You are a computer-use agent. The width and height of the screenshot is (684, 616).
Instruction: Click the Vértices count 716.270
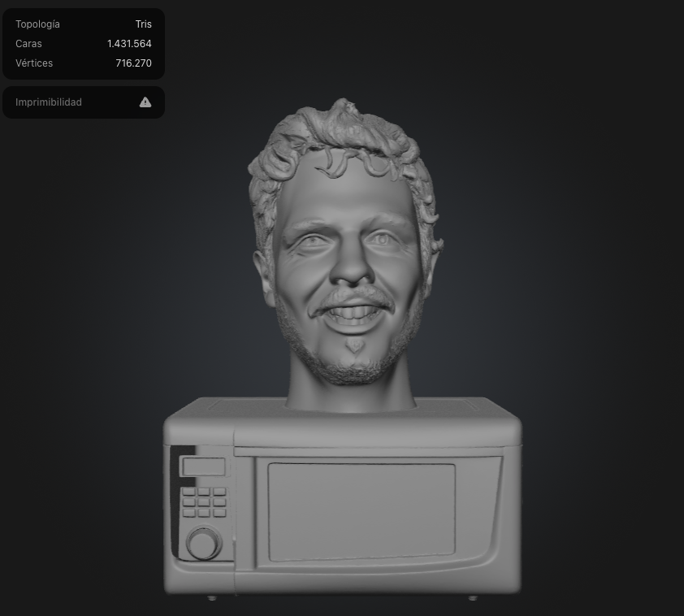pos(133,63)
